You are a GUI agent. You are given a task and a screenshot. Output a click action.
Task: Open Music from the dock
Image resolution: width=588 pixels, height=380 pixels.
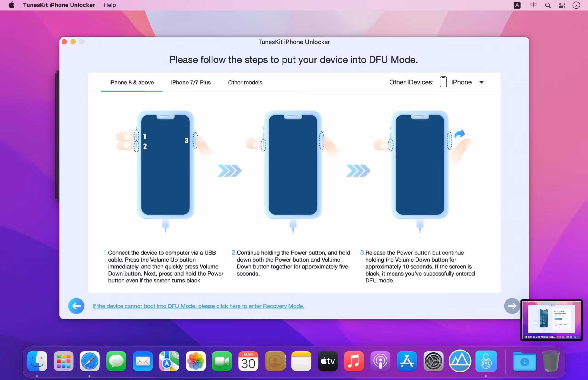coord(354,361)
